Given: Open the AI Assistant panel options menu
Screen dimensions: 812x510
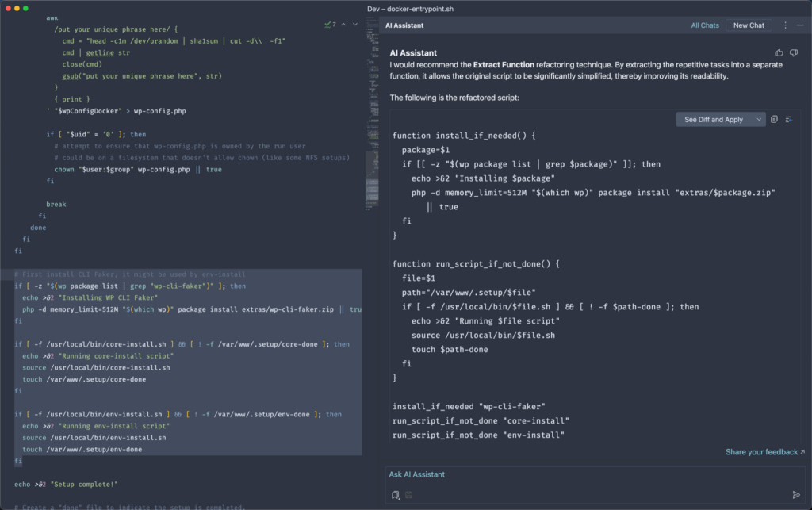Looking at the screenshot, I should click(x=785, y=25).
